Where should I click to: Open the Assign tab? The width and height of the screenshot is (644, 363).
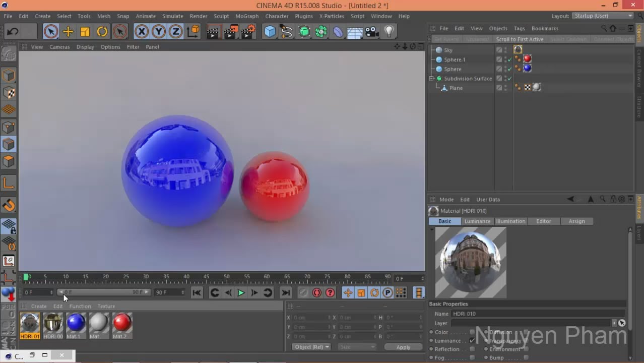(x=576, y=221)
